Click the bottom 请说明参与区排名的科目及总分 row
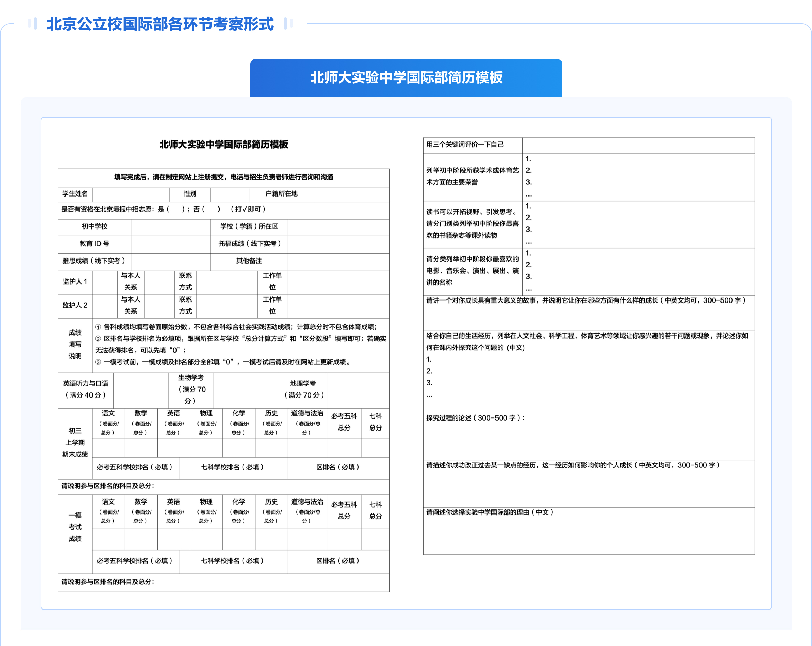Screen dimensions: 812x646 [x=224, y=583]
